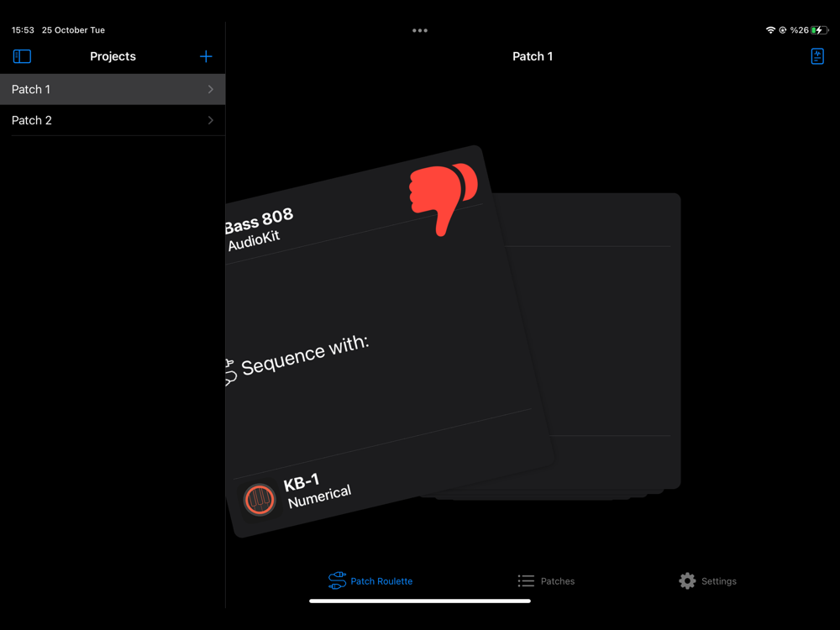Tap the battery charging indicator
Viewport: 840px width, 630px height.
click(x=819, y=30)
